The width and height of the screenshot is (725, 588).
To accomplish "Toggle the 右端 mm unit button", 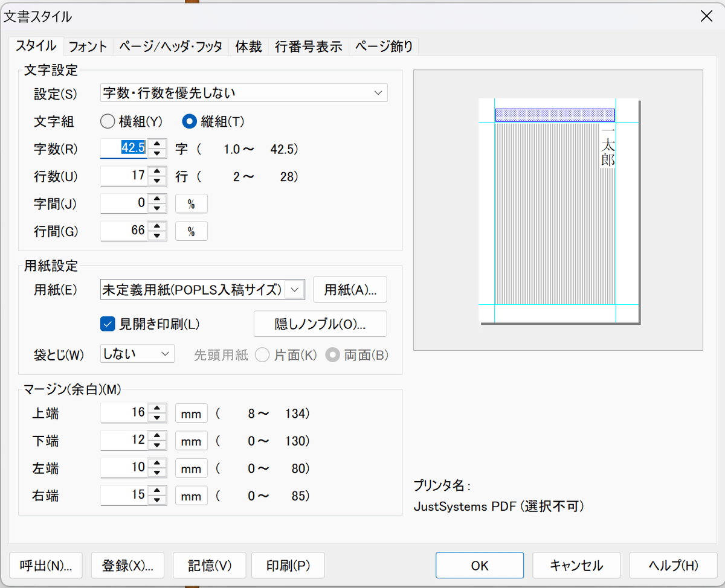I will [192, 496].
